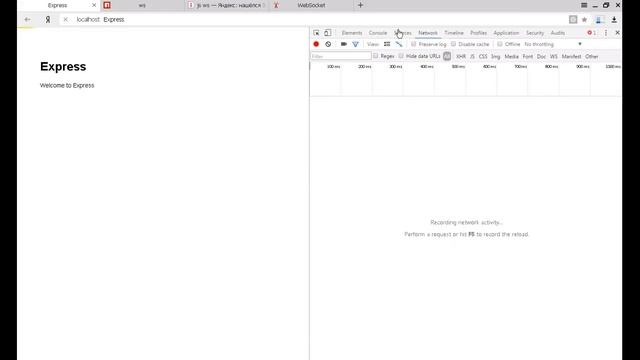The height and width of the screenshot is (360, 640).
Task: Enable Disable cache checkbox
Action: [x=453, y=44]
